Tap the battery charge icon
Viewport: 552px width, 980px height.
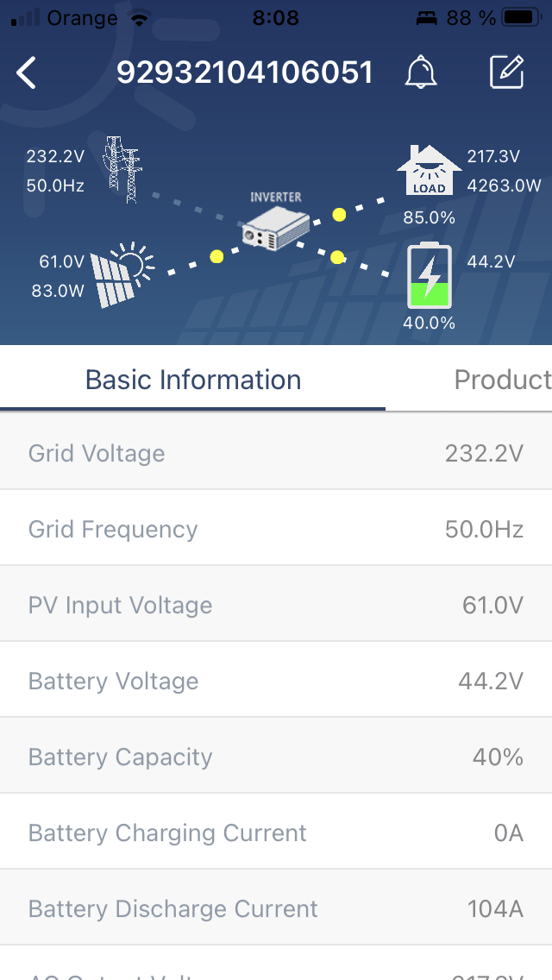(x=429, y=277)
